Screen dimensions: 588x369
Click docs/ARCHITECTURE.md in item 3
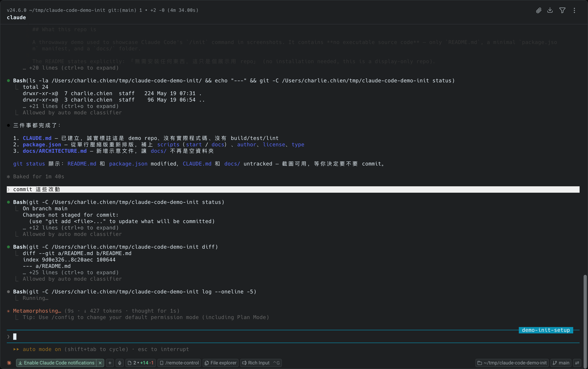tap(55, 151)
